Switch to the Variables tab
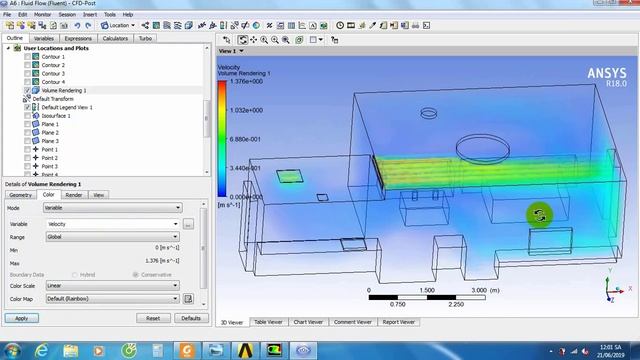Image resolution: width=640 pixels, height=360 pixels. point(44,38)
